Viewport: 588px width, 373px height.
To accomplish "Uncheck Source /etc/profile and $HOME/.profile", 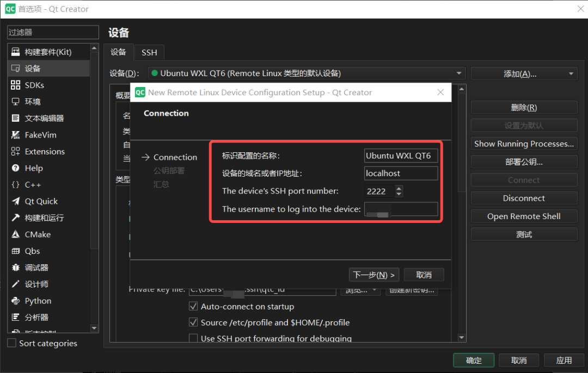I will (x=193, y=322).
